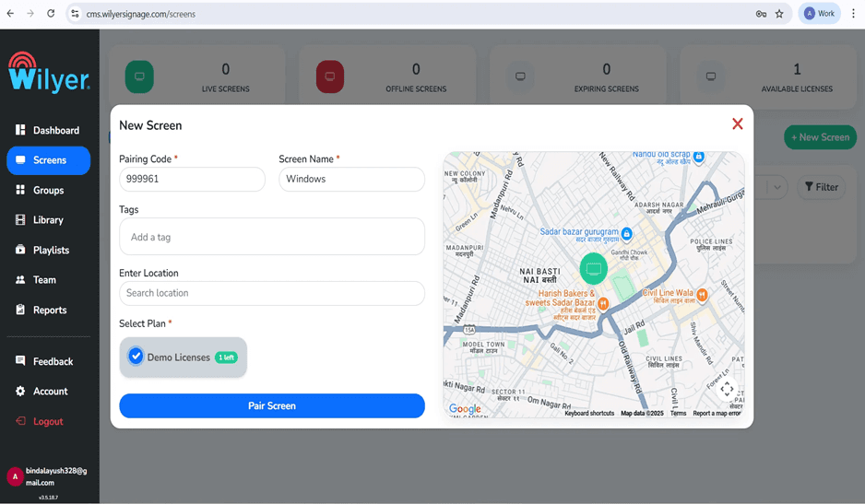Click the browser back arrow
This screenshot has width=865, height=504.
(x=10, y=14)
